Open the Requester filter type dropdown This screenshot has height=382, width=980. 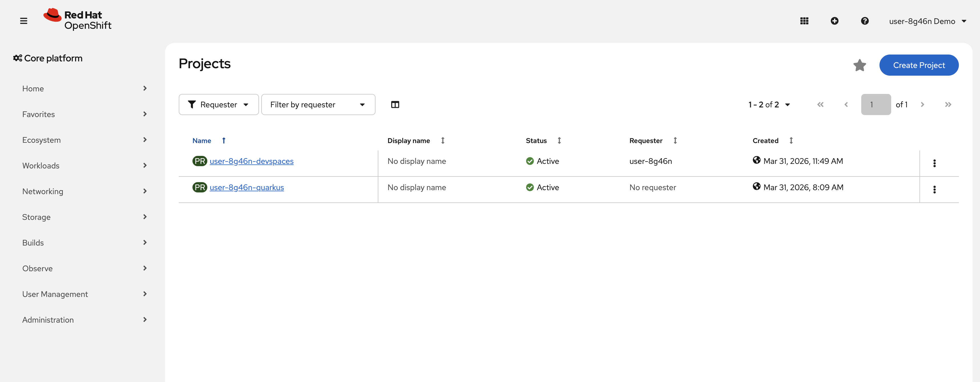(x=218, y=104)
